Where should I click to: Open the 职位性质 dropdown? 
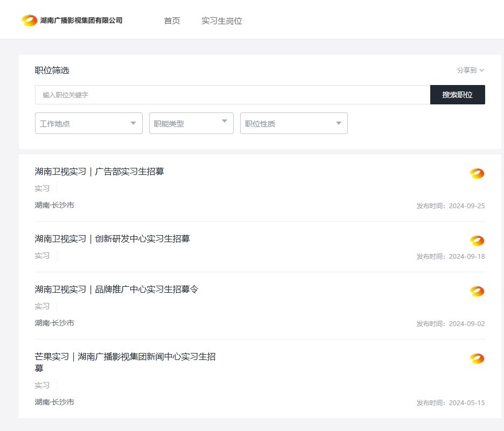[x=294, y=123]
